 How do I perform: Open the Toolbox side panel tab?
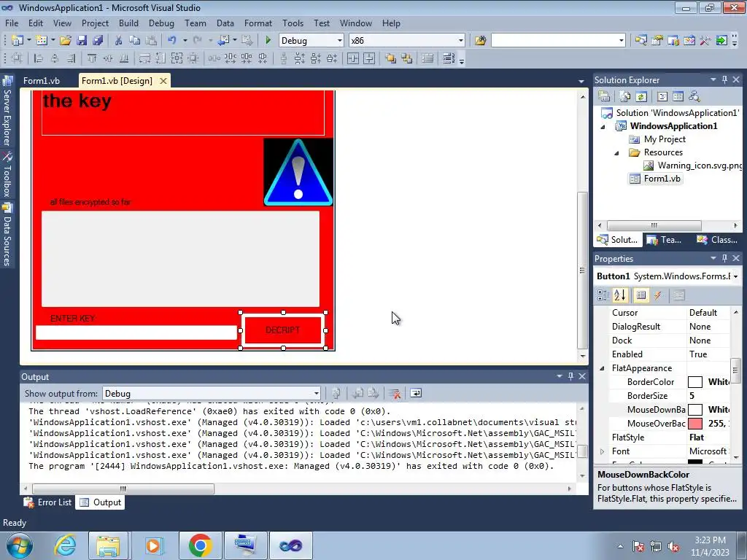7,176
